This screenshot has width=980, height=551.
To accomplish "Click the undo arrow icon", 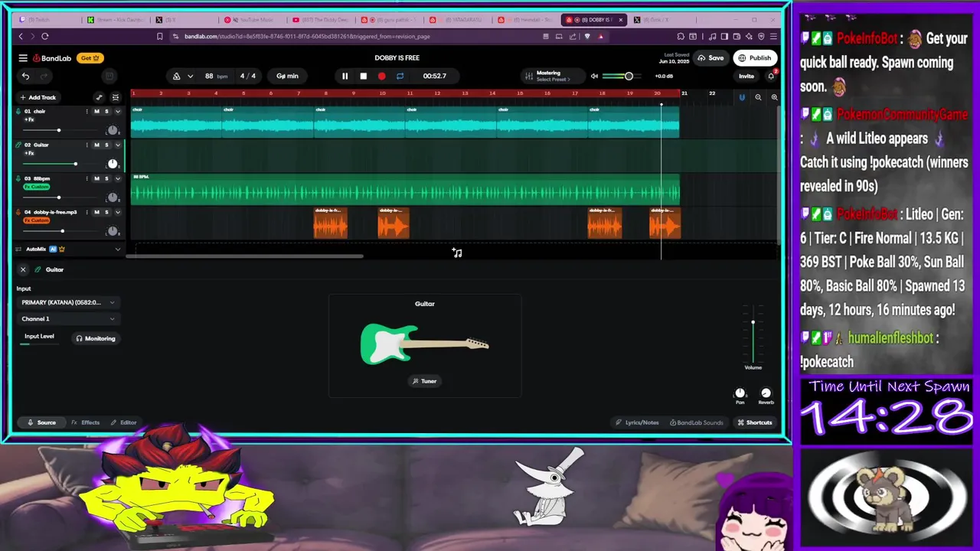I will pyautogui.click(x=25, y=76).
